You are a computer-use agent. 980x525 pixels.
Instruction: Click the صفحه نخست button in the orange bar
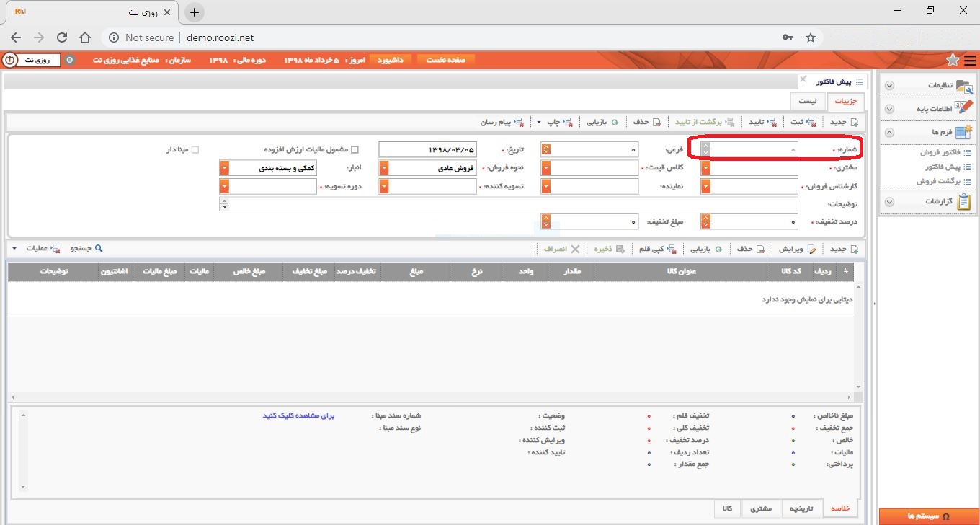[x=446, y=60]
